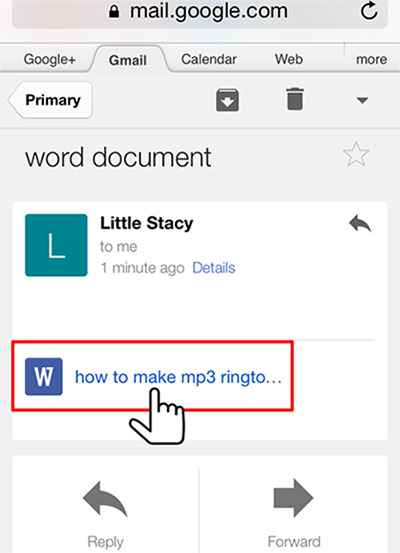Forward this email
Image resolution: width=400 pixels, height=553 pixels.
click(293, 512)
